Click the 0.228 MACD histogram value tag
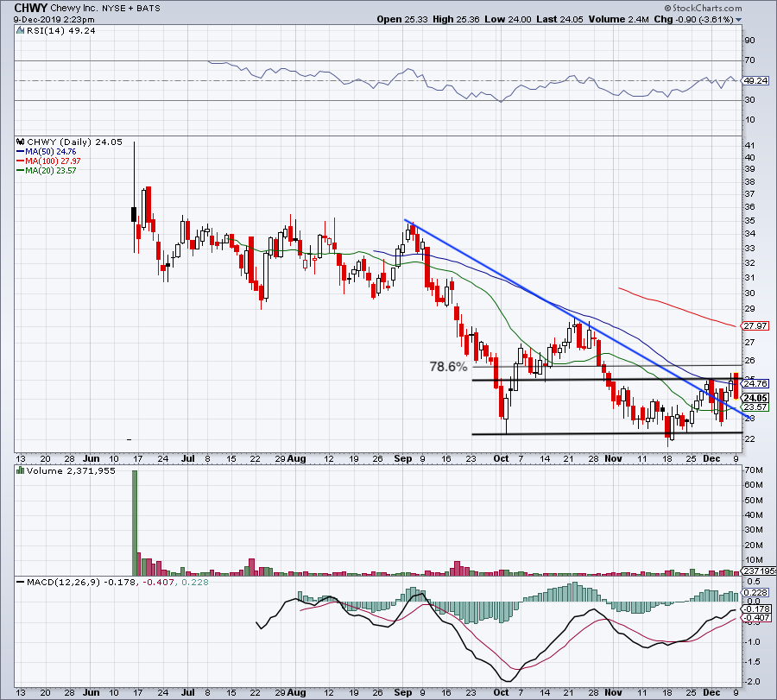 click(755, 592)
